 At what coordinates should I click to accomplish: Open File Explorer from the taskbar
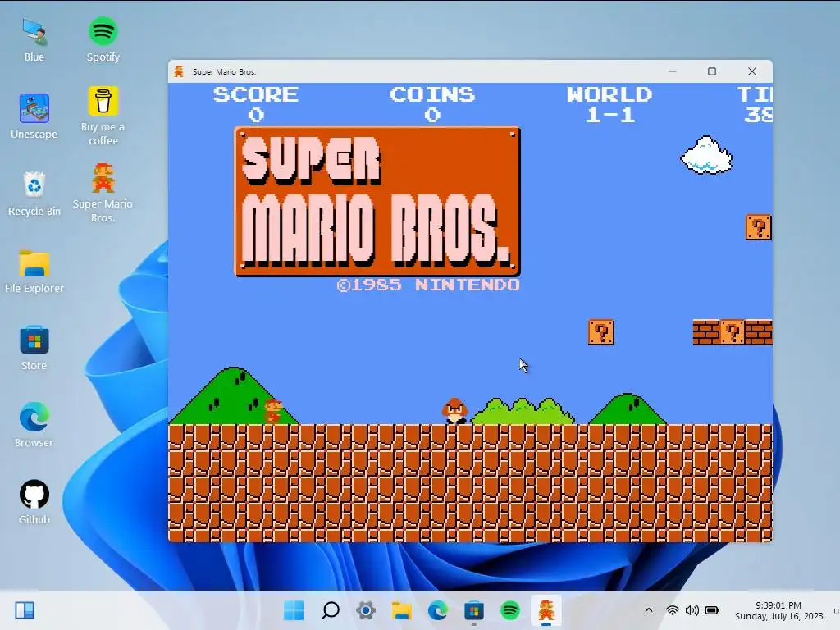click(x=402, y=610)
